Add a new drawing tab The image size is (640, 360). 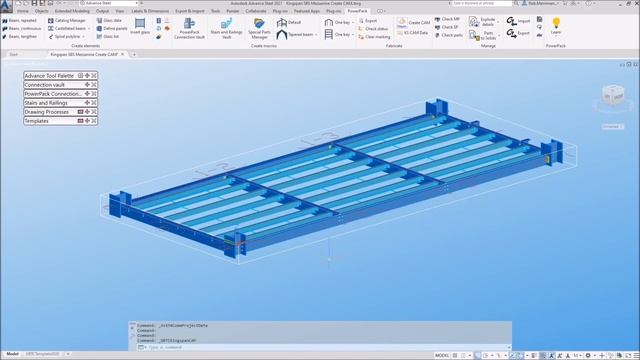[x=134, y=54]
